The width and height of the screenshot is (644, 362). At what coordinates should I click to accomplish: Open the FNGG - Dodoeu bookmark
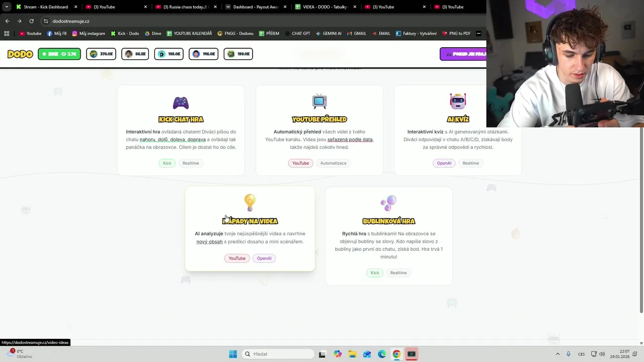pyautogui.click(x=235, y=34)
